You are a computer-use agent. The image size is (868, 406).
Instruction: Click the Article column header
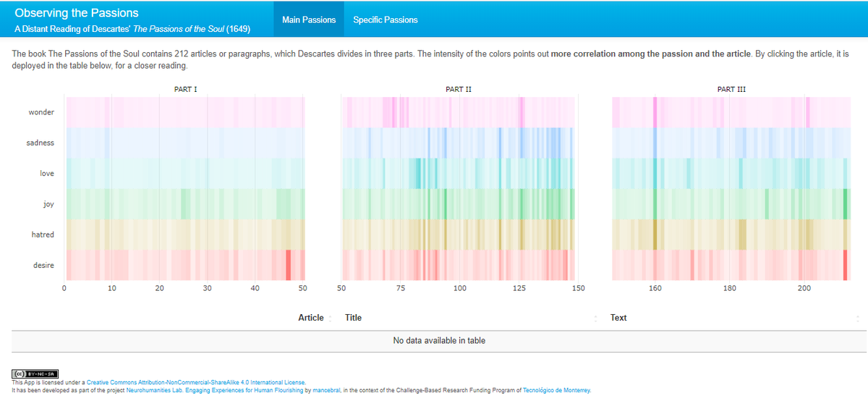310,318
